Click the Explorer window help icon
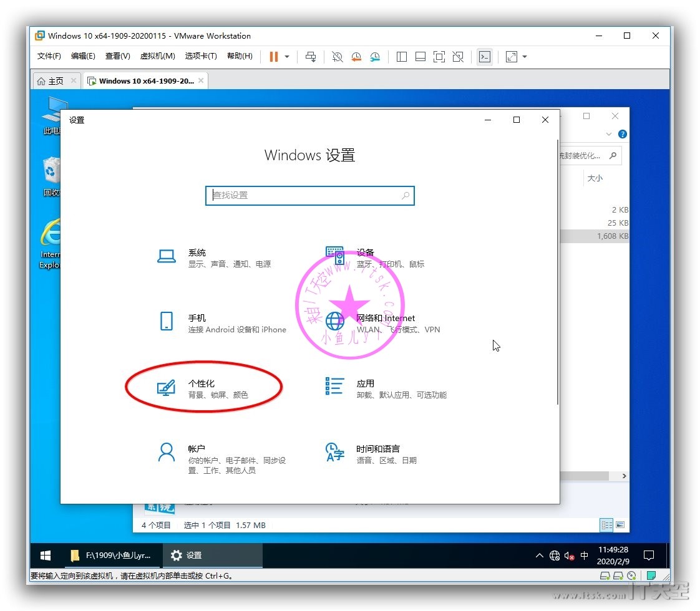Viewport: 700px width, 611px height. pyautogui.click(x=622, y=134)
